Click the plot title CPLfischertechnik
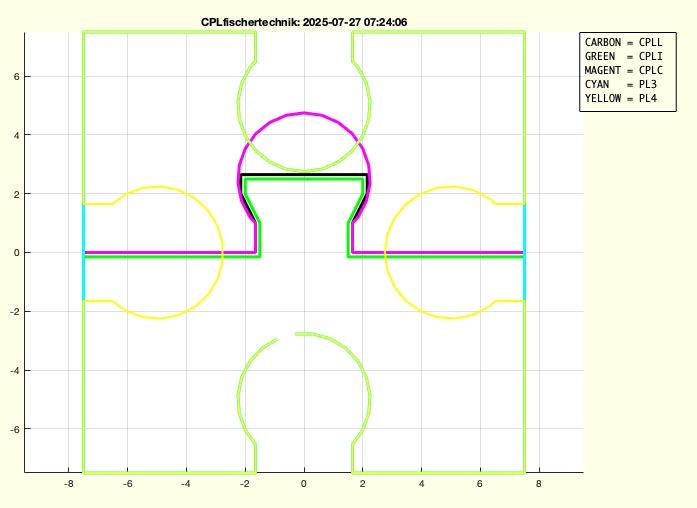Viewport: 697px width, 508px height. 303,22
